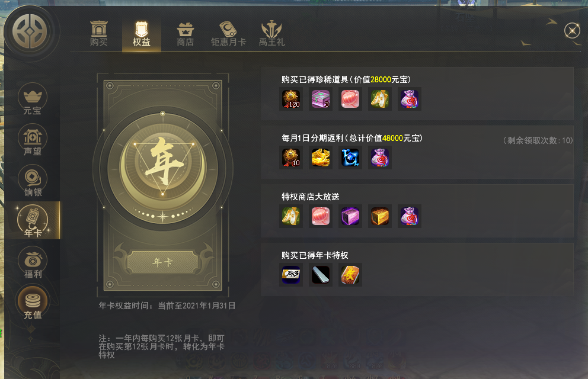Open the 元宝 sidebar section

[33, 99]
